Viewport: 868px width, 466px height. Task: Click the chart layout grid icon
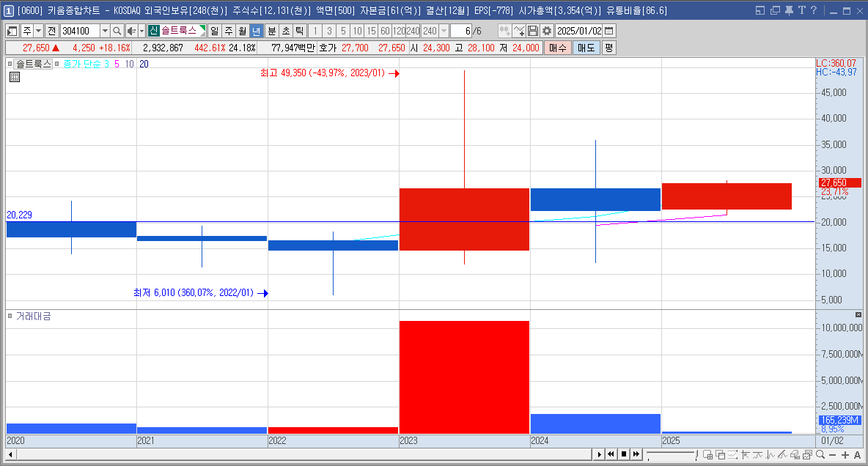click(707, 455)
